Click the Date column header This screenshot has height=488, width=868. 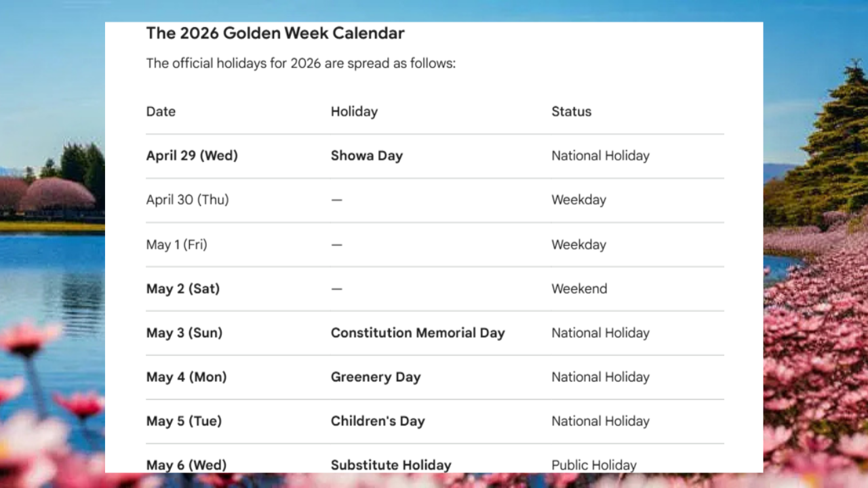coord(161,112)
